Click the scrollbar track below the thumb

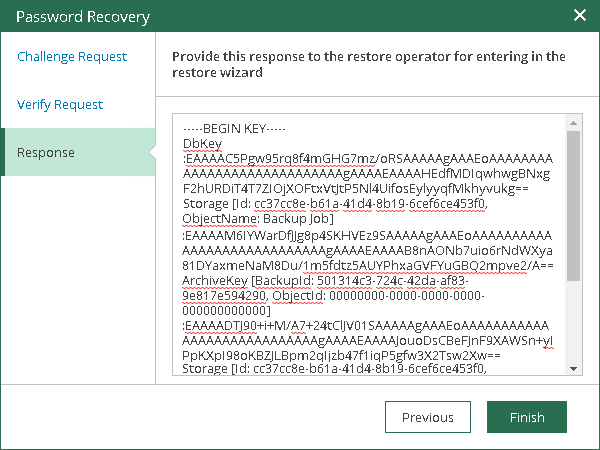tap(574, 320)
